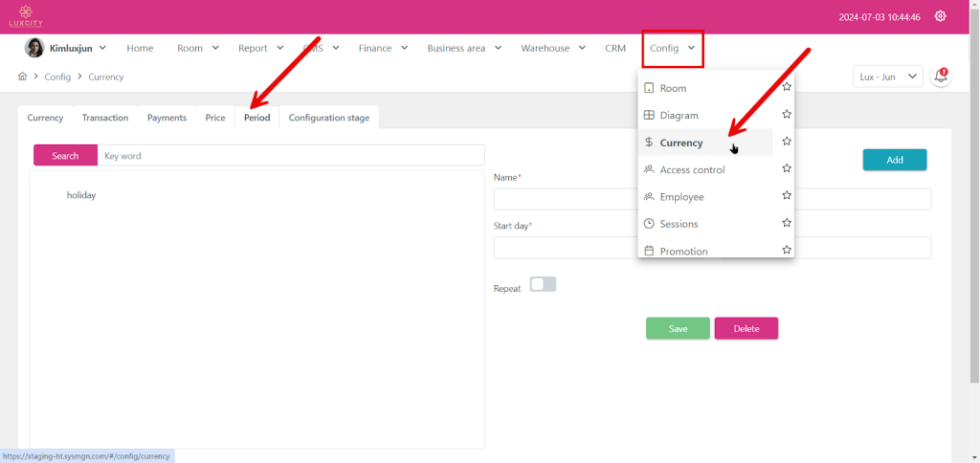Toggle the Repeat switch
This screenshot has width=980, height=463.
(x=543, y=285)
